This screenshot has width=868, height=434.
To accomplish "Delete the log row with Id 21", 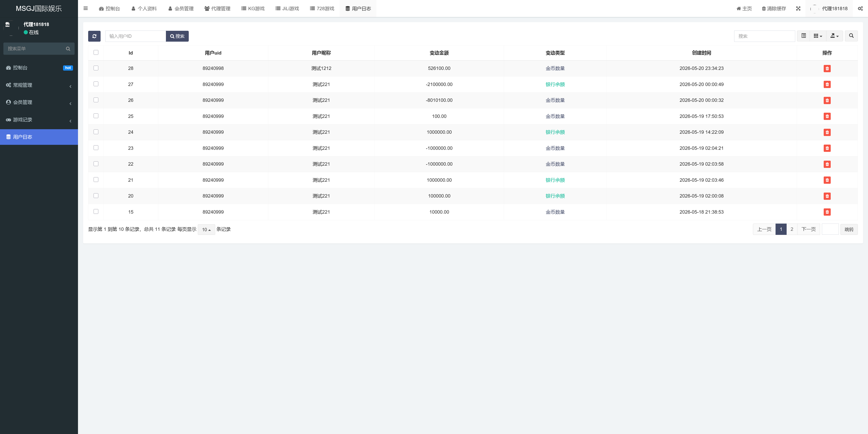I will 827,180.
